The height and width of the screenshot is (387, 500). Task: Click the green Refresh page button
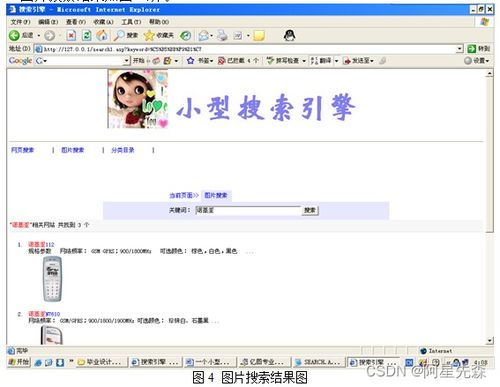tap(86, 35)
